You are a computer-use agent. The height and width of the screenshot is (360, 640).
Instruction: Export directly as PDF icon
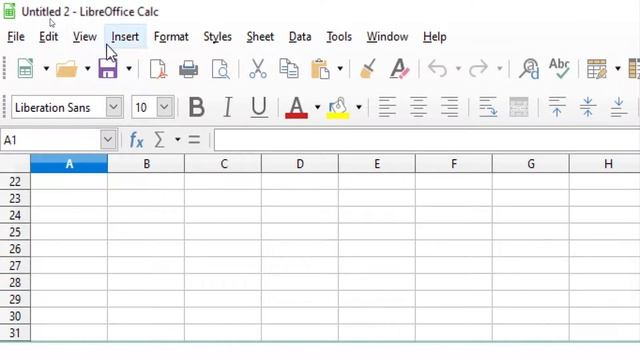click(158, 69)
